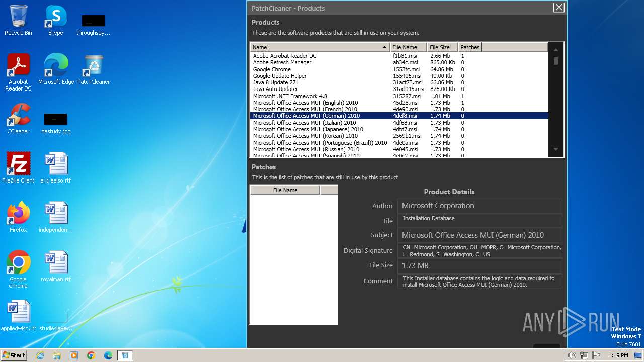Screen dimensions: 644x362
Task: Launch Google Chrome desktop shortcut
Action: click(x=18, y=269)
